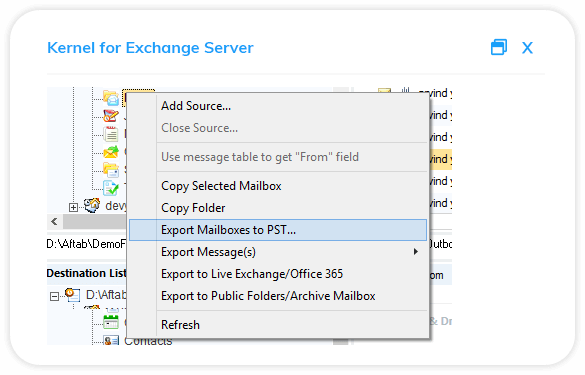Select the notes folder icon
The image size is (585, 375).
coord(111,134)
